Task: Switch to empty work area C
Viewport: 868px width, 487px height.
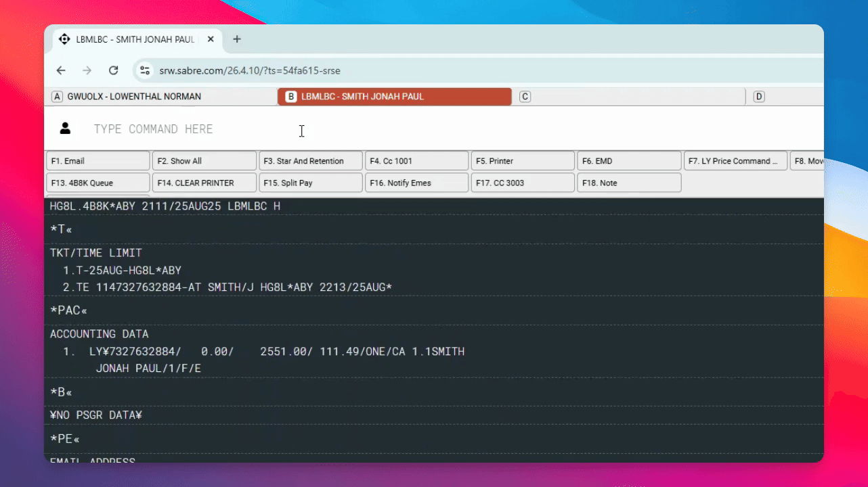Action: tap(630, 97)
